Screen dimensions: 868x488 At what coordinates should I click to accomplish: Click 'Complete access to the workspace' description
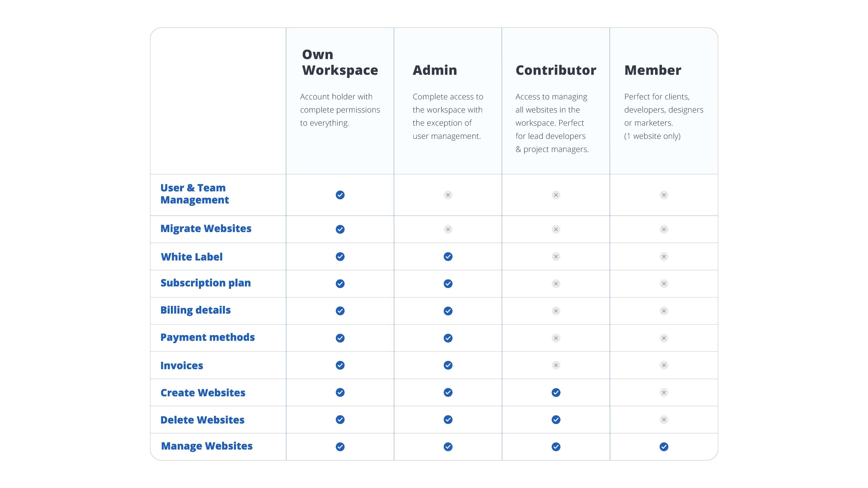448,116
